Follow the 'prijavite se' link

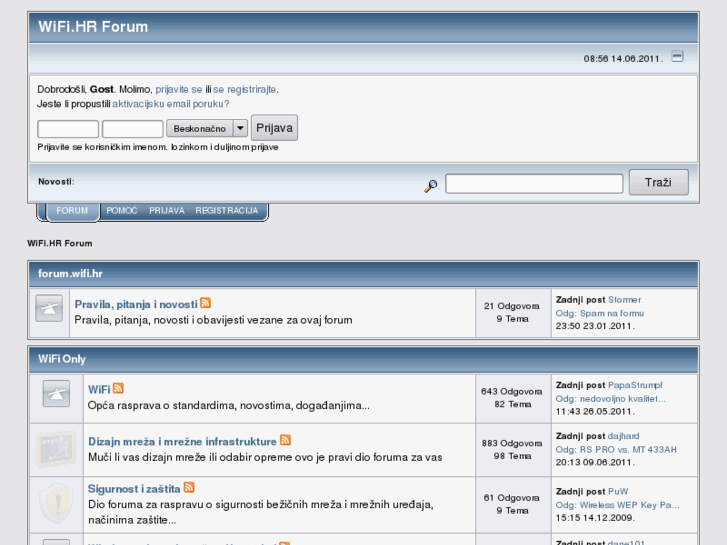(x=179, y=89)
